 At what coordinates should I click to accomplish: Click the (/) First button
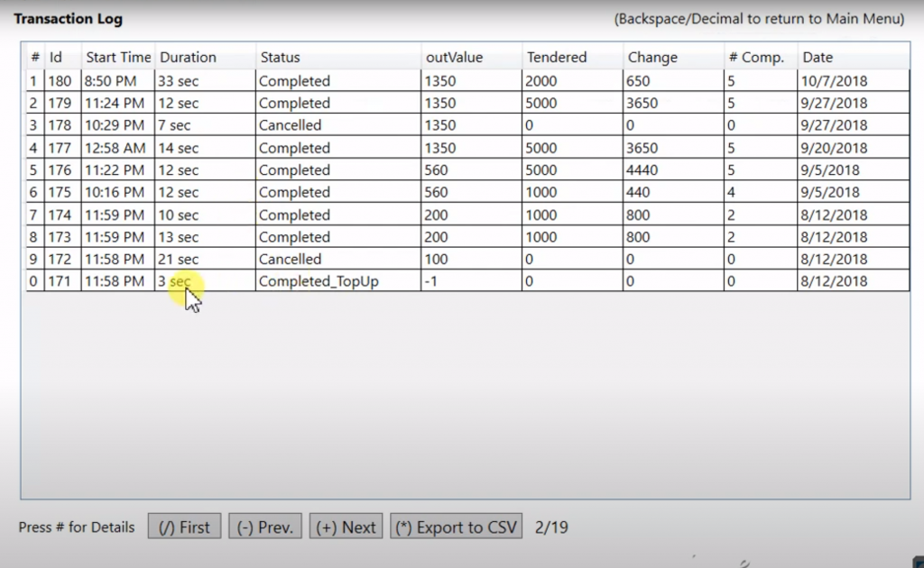184,527
